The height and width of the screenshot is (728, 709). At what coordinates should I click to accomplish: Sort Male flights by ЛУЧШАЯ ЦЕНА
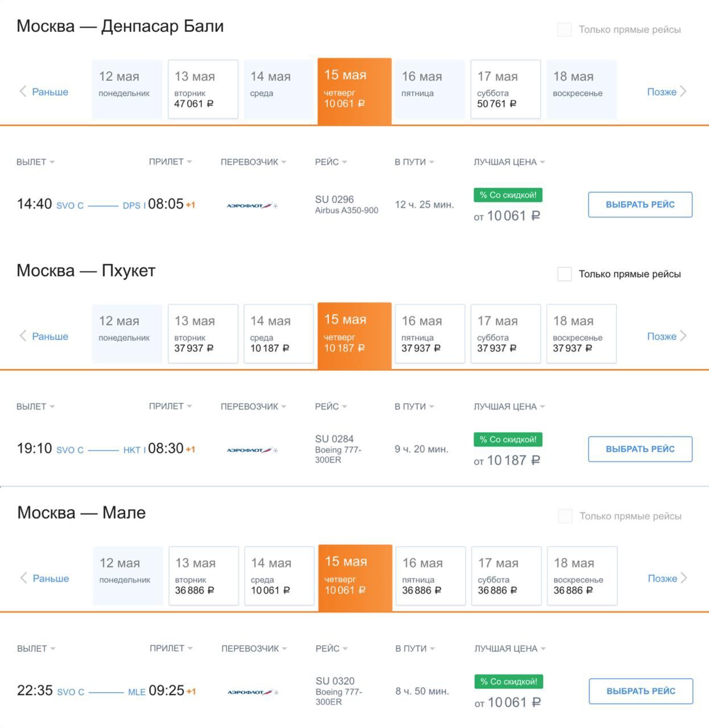[510, 649]
